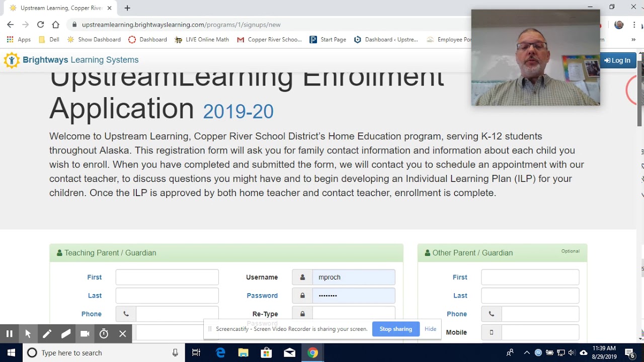Click the Log In button
The image size is (644, 362).
tap(618, 60)
